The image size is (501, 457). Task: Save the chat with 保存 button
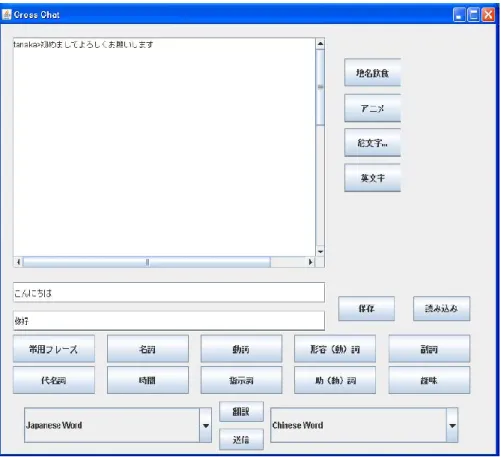[366, 309]
